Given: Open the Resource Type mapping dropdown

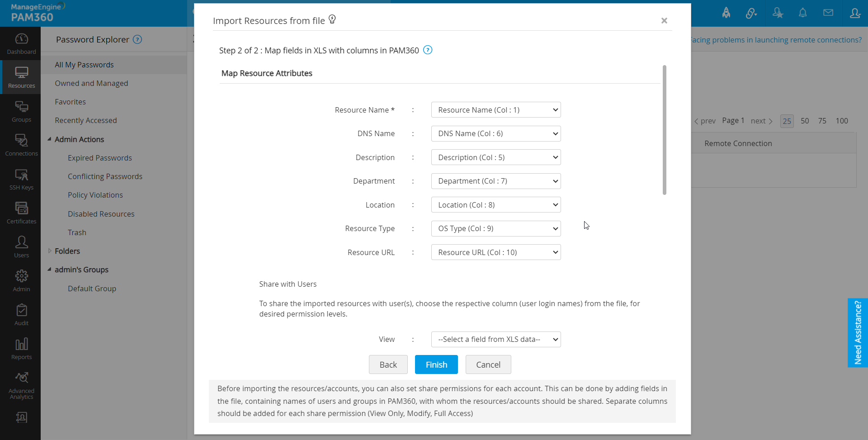Looking at the screenshot, I should 496,229.
